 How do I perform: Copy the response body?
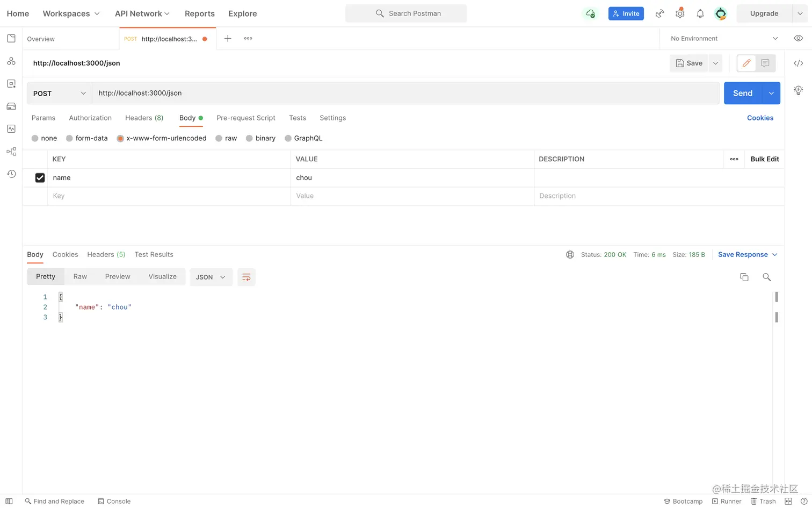(744, 277)
